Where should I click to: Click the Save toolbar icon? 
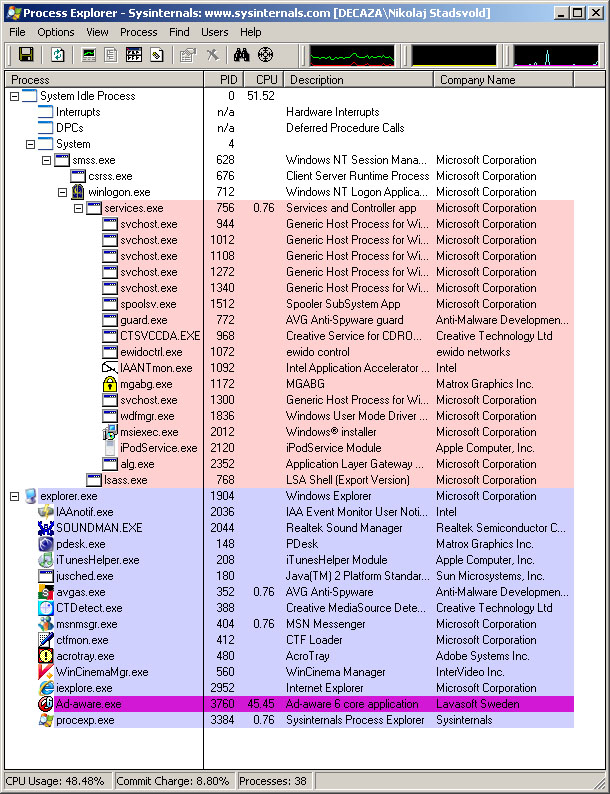click(x=26, y=55)
